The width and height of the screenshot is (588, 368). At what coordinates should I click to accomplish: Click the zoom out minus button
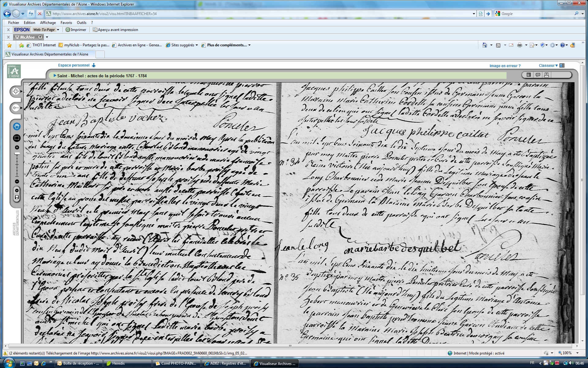coord(17,182)
